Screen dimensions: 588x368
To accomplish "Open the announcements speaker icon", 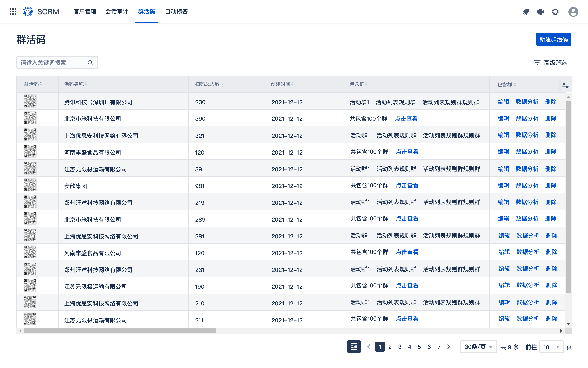I will [540, 12].
